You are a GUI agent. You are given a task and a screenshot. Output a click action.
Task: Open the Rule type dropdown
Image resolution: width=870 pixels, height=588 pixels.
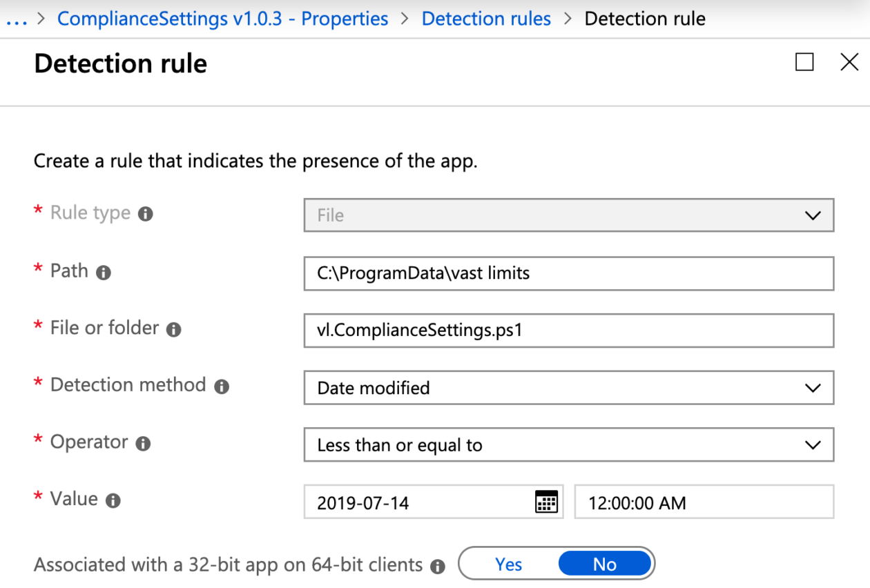click(814, 215)
